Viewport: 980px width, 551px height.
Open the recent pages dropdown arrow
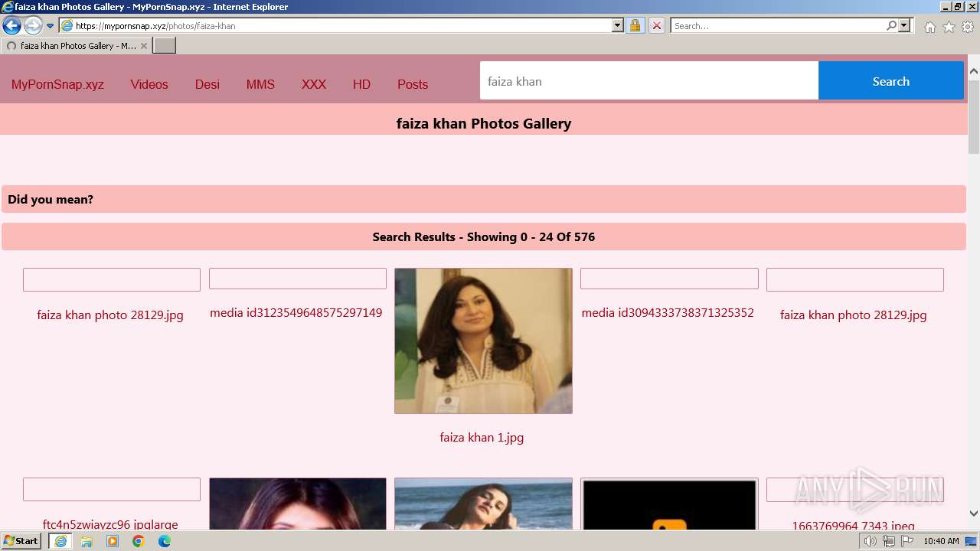click(51, 26)
